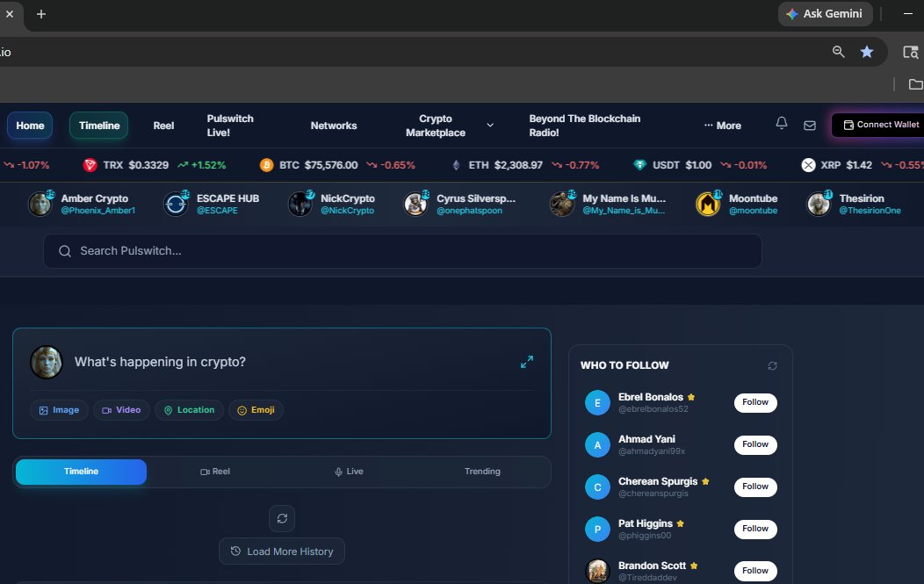Click the @NickCrypto handle
Image resolution: width=924 pixels, height=584 pixels.
[347, 211]
